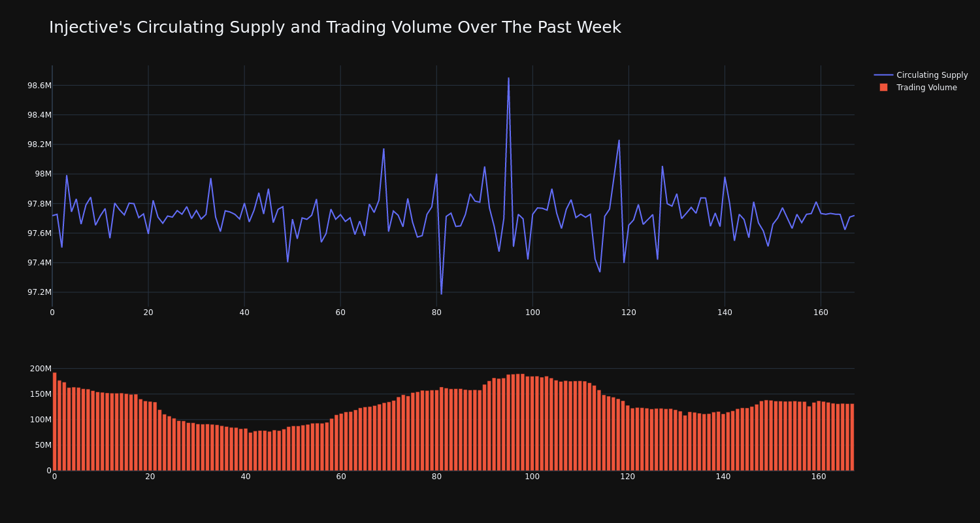Click the Trading Volume red legend swatch

click(x=883, y=88)
